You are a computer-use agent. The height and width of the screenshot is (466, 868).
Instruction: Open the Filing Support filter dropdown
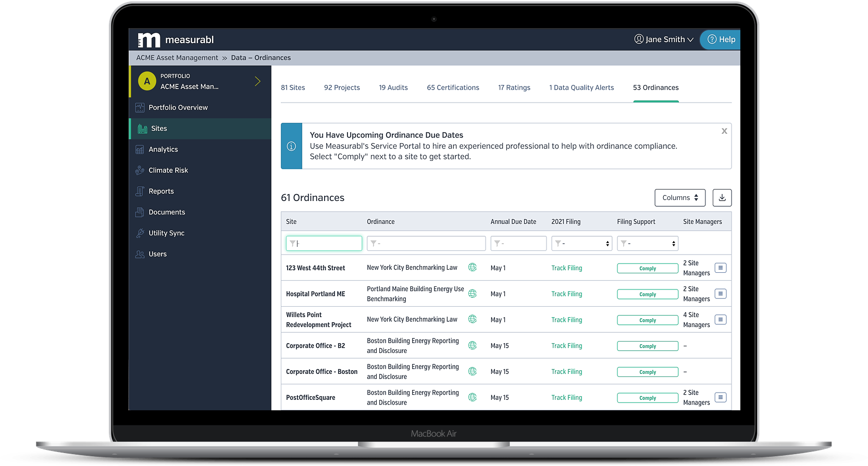click(x=648, y=243)
